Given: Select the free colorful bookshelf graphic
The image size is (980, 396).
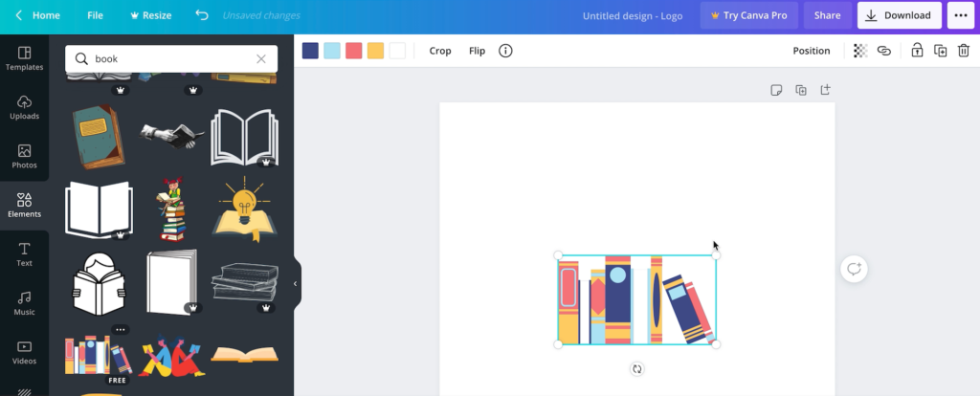Looking at the screenshot, I should pyautogui.click(x=99, y=355).
